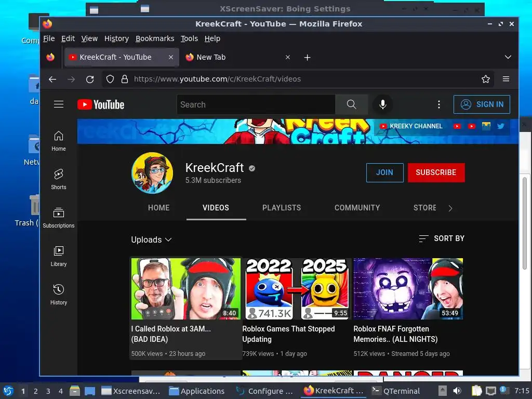The height and width of the screenshot is (399, 532).
Task: Click the Twitter icon in channel banner
Action: point(500,126)
